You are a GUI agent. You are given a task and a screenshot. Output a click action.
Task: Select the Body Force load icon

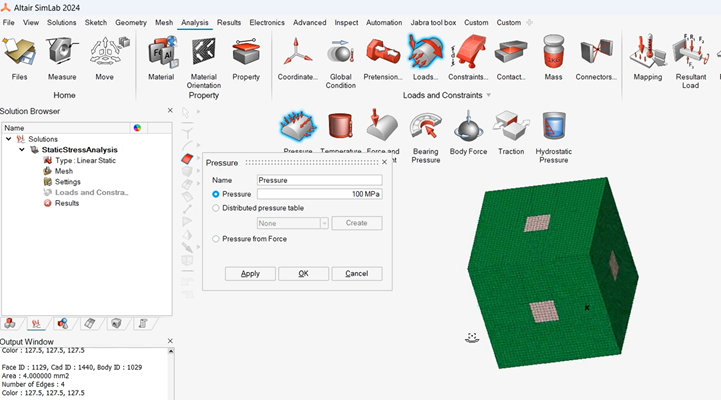[468, 128]
